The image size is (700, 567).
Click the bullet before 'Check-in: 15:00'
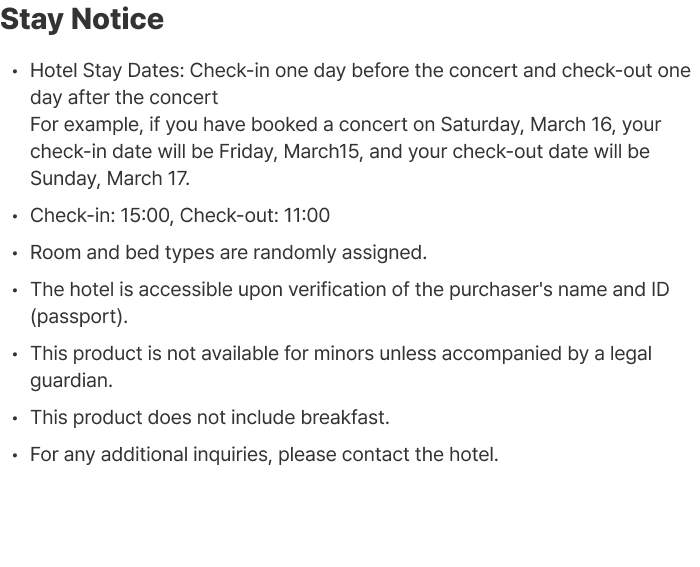coord(15,217)
